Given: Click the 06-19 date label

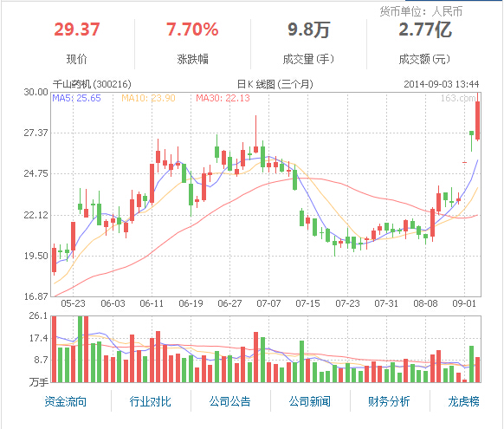Looking at the screenshot, I should pos(191,303).
